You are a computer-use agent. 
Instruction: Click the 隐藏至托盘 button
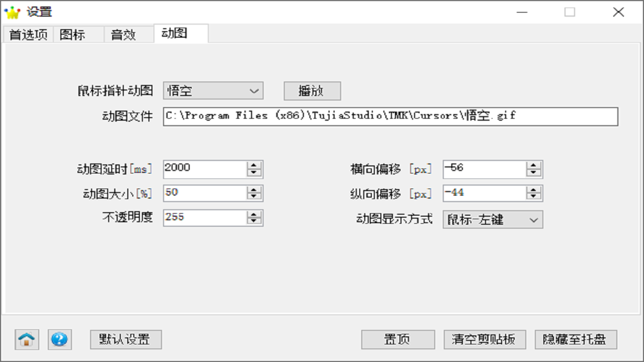pos(575,340)
